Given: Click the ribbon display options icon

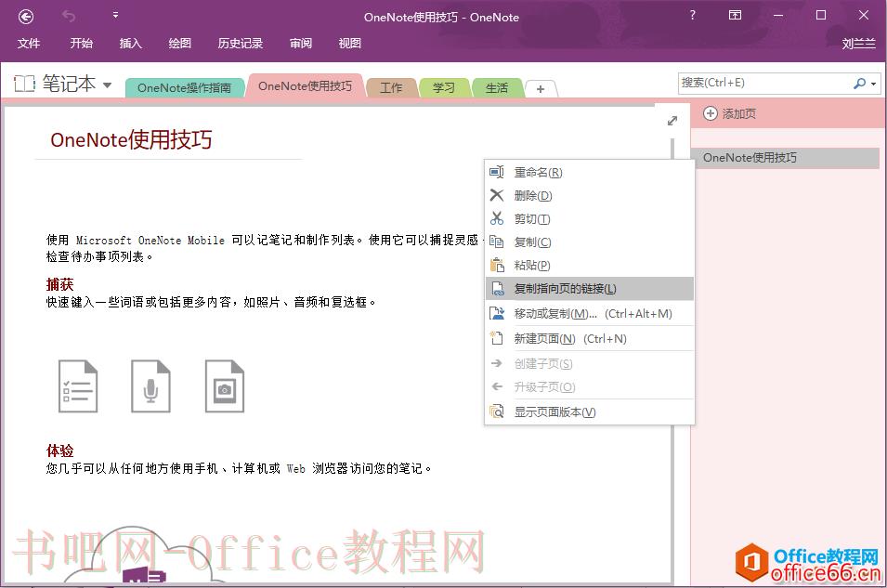Looking at the screenshot, I should click(x=735, y=15).
